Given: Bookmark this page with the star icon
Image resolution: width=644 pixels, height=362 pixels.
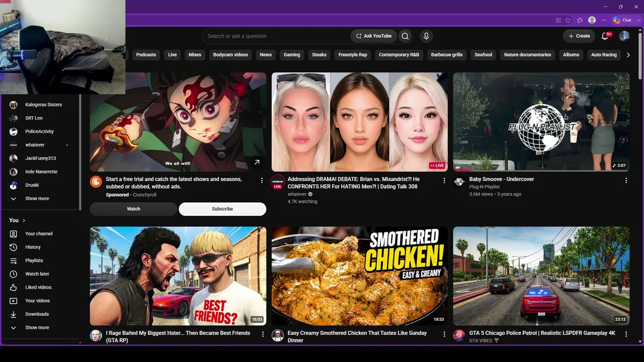Looking at the screenshot, I should pos(568,20).
